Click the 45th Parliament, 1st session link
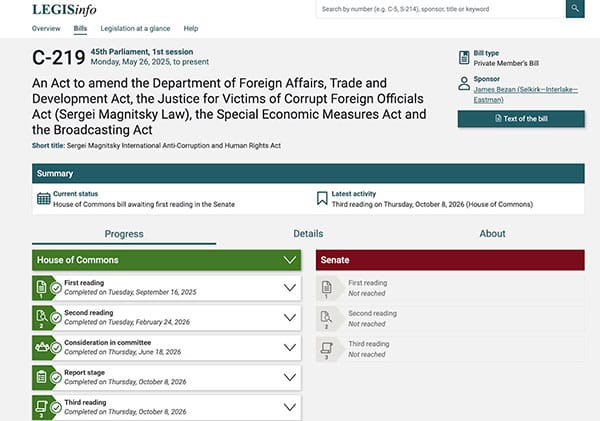Image resolution: width=600 pixels, height=421 pixels. (x=142, y=52)
